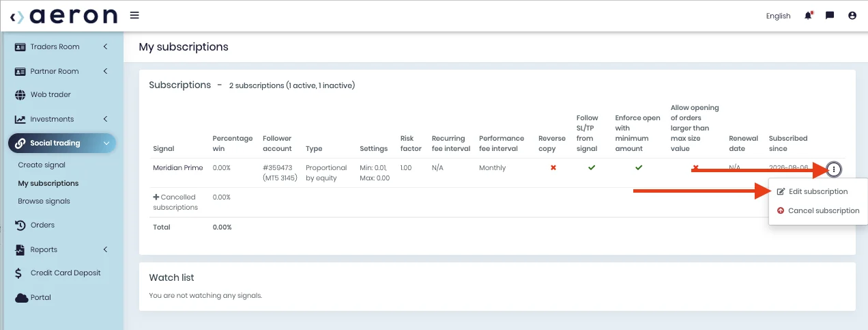The height and width of the screenshot is (330, 868).
Task: Open Credit Card Deposit page
Action: (66, 273)
